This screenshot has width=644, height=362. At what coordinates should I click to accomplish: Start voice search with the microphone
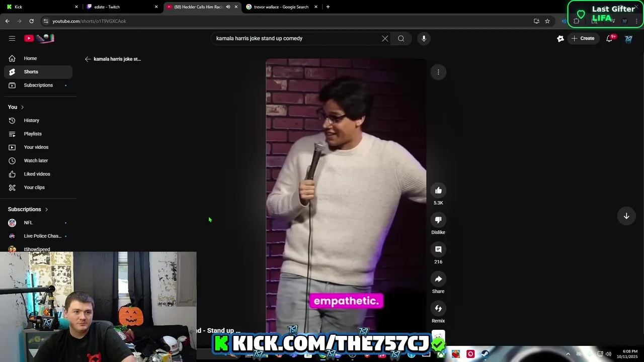[x=424, y=38]
